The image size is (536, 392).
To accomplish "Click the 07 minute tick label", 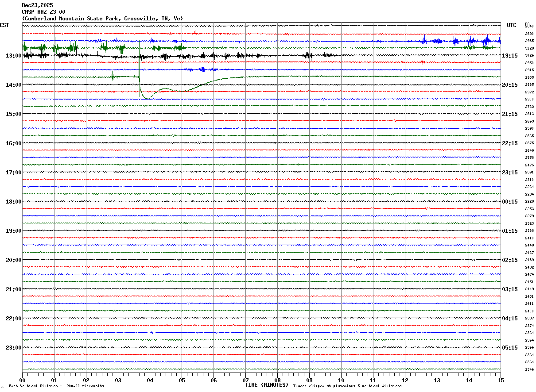I will tap(245, 380).
